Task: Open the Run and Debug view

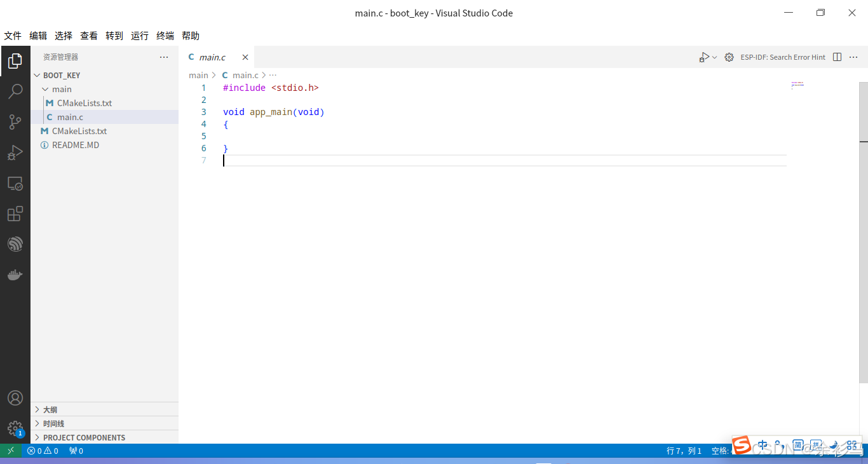Action: click(x=15, y=153)
